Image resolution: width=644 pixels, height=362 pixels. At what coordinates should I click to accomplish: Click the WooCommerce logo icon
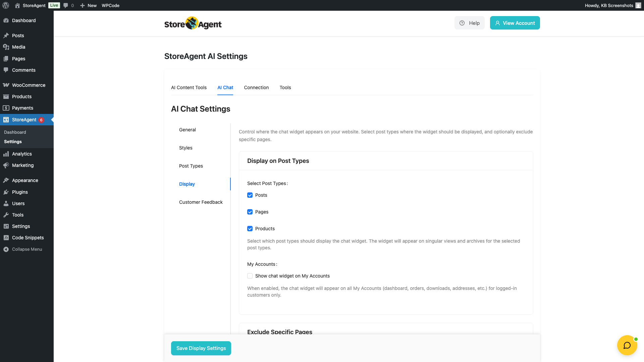click(6, 85)
